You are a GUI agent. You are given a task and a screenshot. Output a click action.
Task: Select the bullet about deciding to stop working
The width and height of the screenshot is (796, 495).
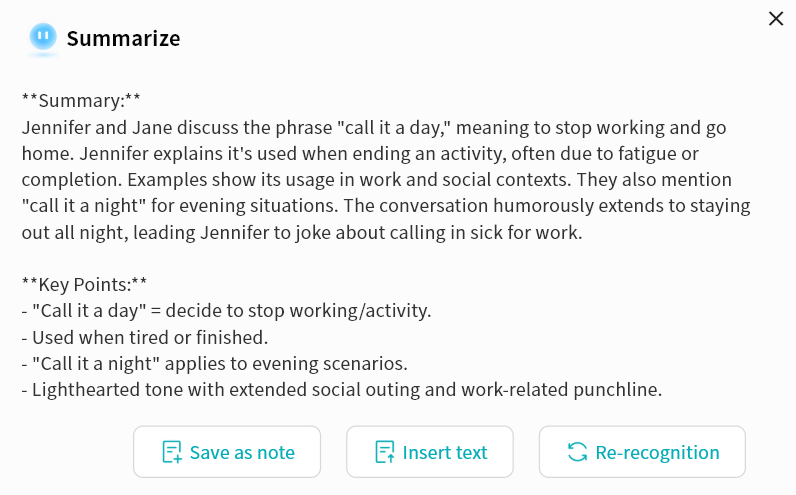pyautogui.click(x=226, y=310)
